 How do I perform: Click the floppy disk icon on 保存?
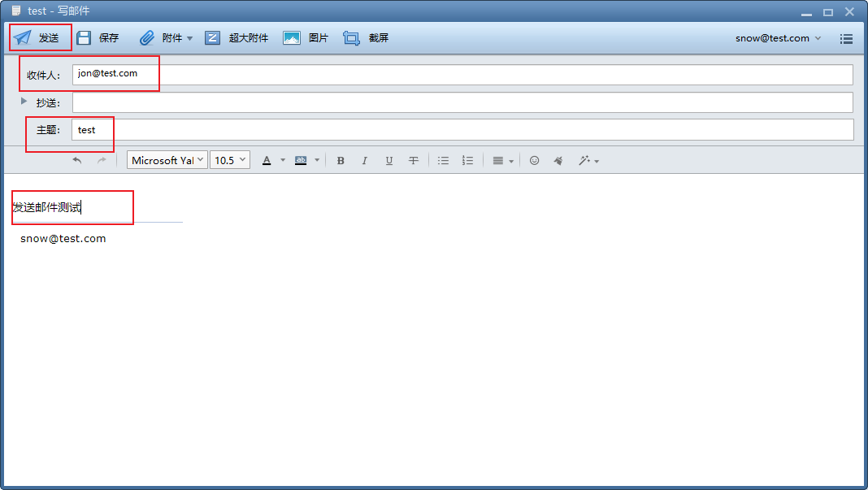(x=84, y=37)
